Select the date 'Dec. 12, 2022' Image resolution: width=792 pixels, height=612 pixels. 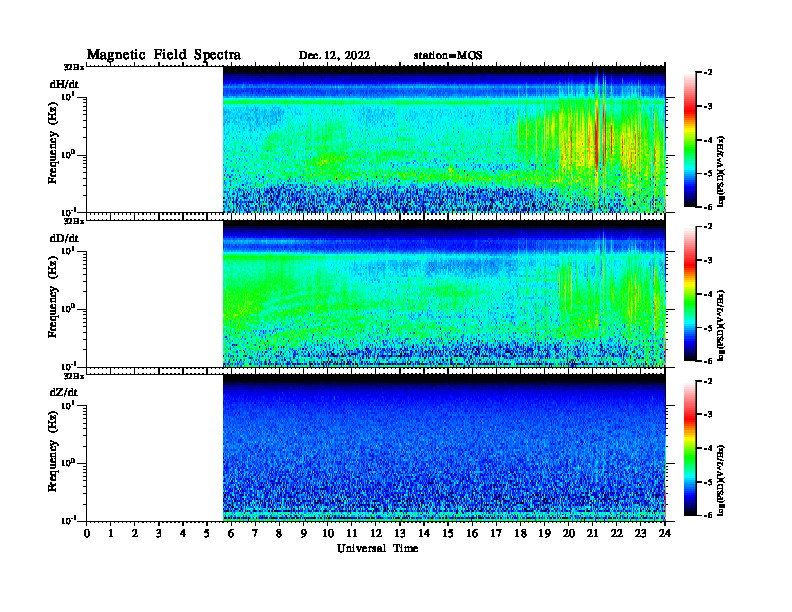click(334, 56)
